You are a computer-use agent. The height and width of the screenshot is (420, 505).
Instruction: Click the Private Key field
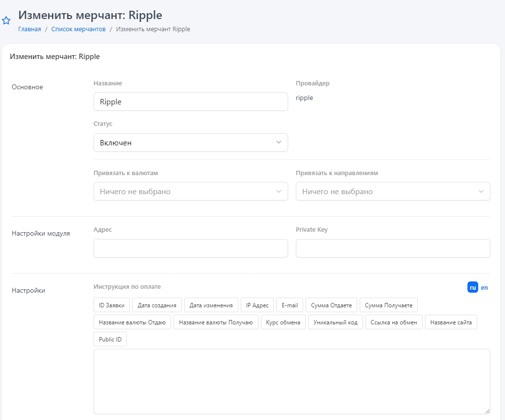click(x=393, y=248)
